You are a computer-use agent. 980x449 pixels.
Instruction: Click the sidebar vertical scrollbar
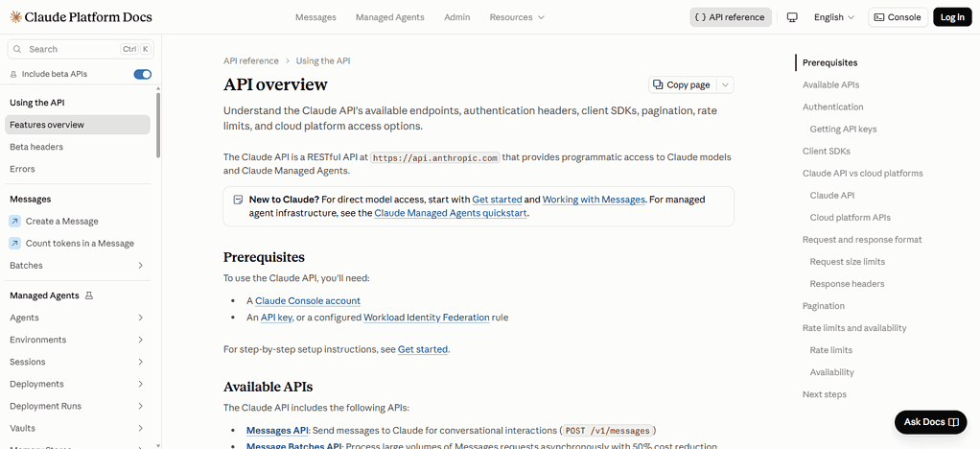tap(158, 125)
